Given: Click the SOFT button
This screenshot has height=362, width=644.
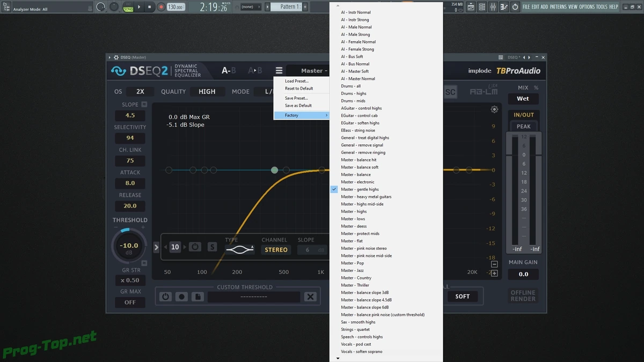Looking at the screenshot, I should coord(463,296).
